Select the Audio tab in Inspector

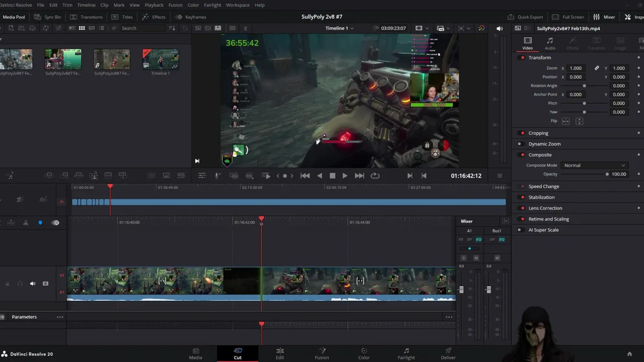click(x=550, y=43)
